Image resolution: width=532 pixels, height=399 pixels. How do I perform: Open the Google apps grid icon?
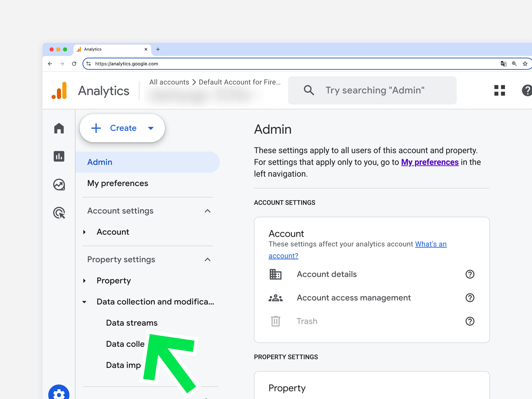[500, 90]
